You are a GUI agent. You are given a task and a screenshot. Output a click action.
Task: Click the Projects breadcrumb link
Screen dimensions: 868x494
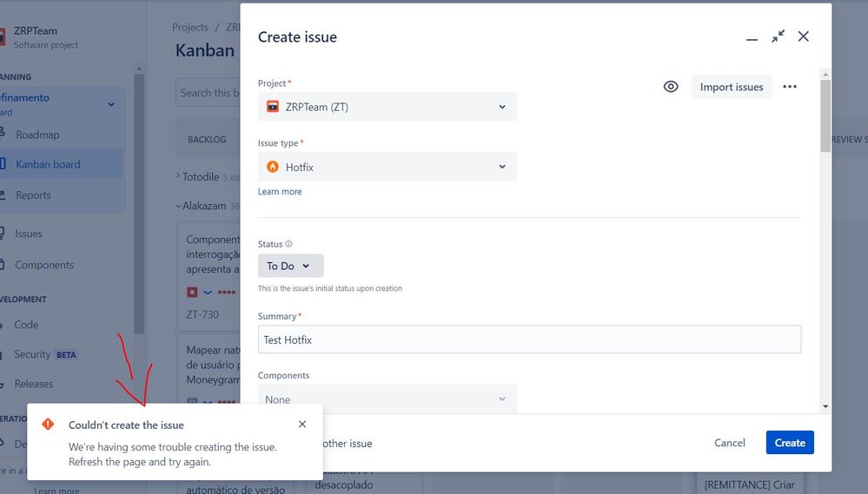click(x=190, y=27)
